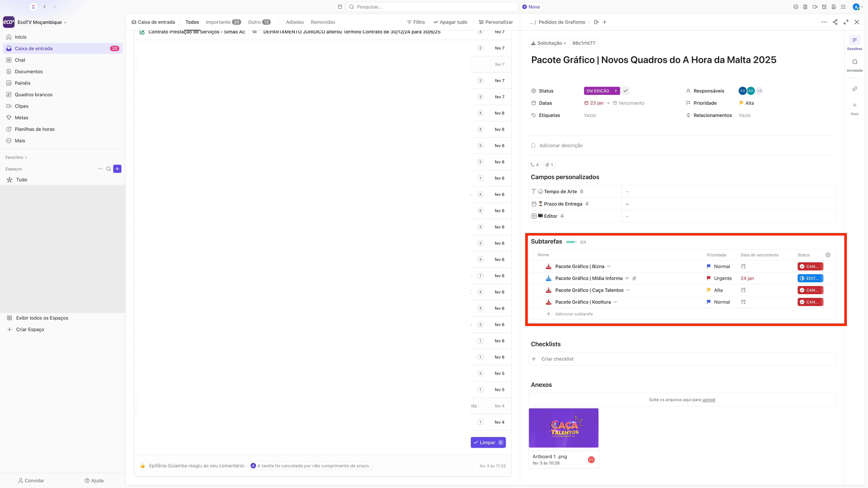Image resolution: width=868 pixels, height=488 pixels.
Task: Open Removidas tab
Action: (323, 22)
